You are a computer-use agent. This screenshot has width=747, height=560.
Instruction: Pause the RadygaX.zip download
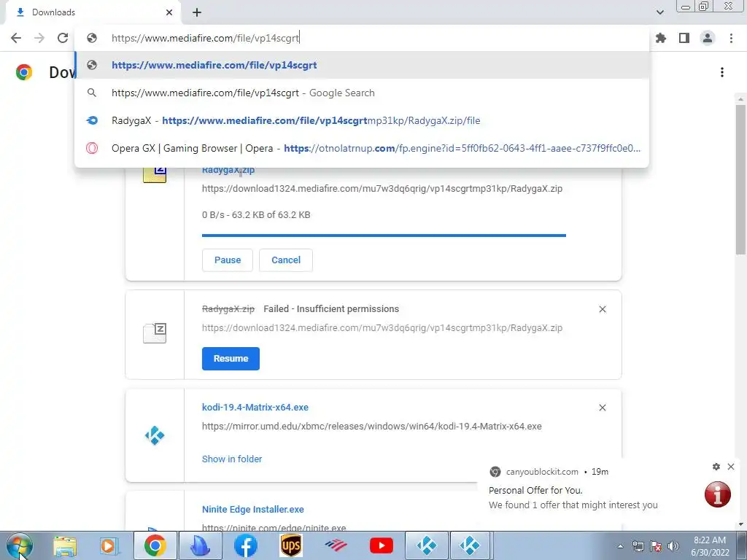pos(228,260)
